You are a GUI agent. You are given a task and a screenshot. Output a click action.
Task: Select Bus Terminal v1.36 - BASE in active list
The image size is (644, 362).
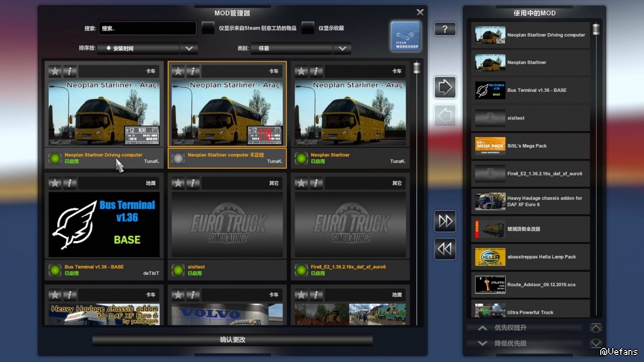coord(530,90)
